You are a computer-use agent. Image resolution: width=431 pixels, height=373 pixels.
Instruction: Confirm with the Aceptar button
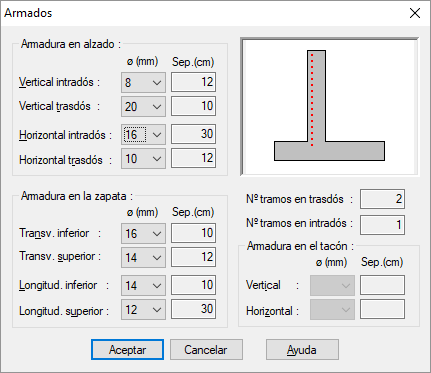[x=127, y=350]
